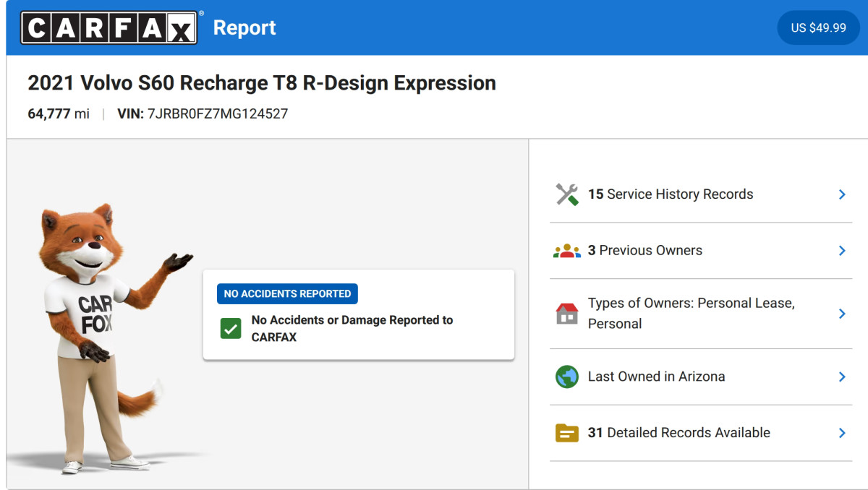Open Last Owned in Arizona

[x=701, y=377]
